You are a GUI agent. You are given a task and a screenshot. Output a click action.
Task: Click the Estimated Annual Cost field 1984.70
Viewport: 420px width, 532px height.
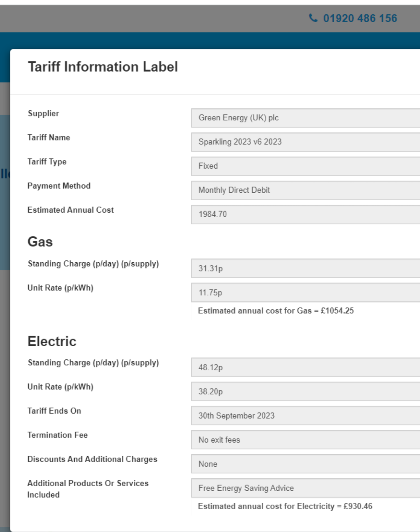305,214
